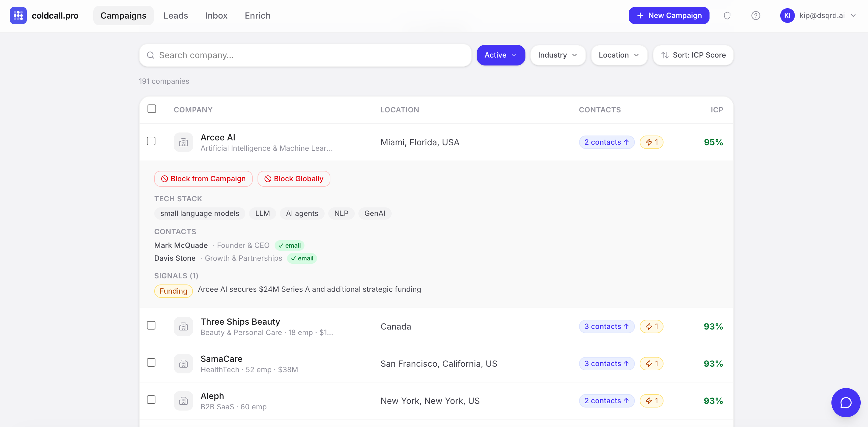Click Aleph lightning signal badge
The image size is (868, 427).
(651, 401)
